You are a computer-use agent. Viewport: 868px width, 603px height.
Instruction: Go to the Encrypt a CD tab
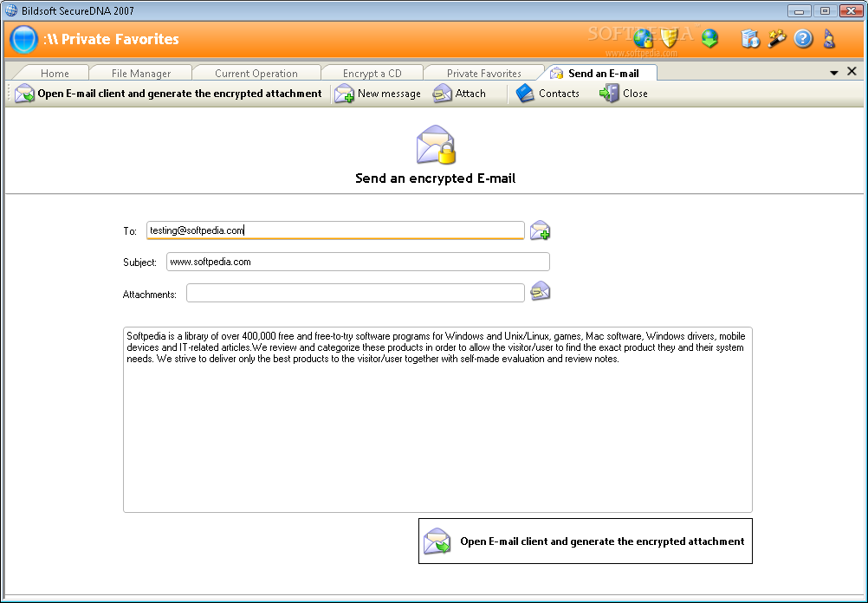tap(372, 73)
